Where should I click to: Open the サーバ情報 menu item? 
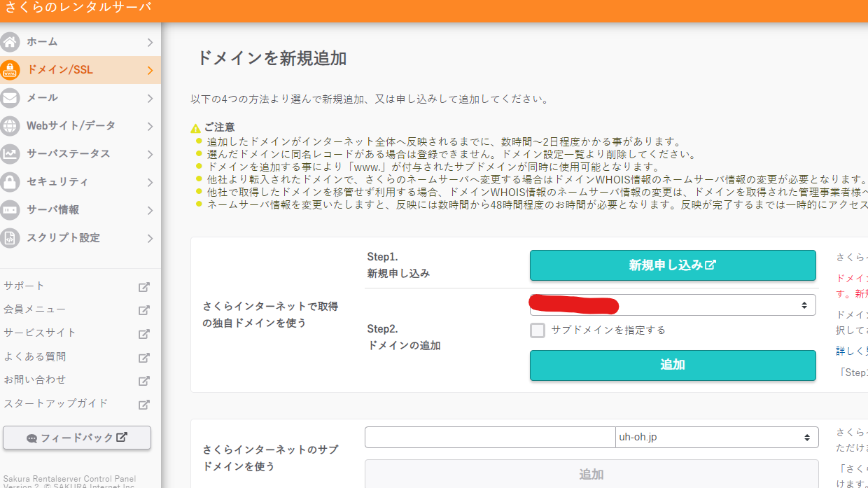coord(53,210)
